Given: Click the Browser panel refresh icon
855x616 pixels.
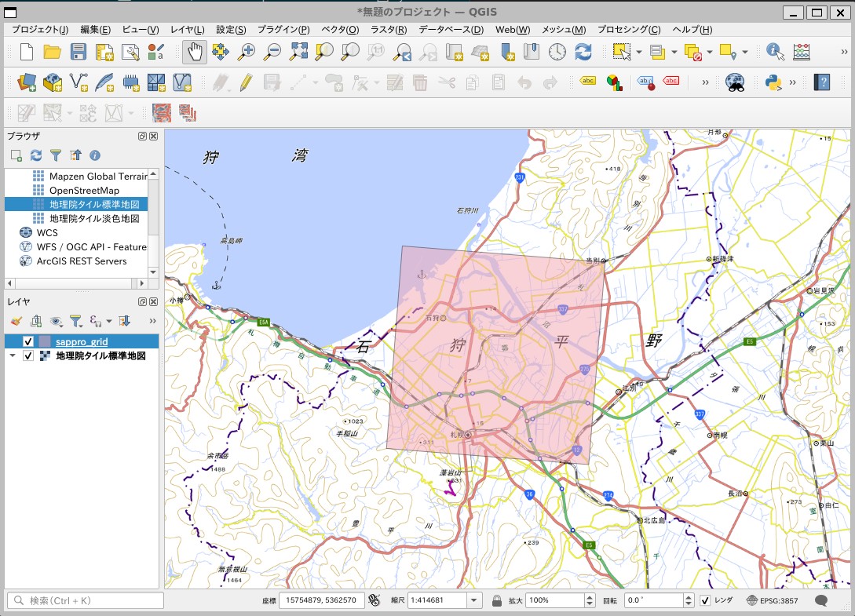Looking at the screenshot, I should click(x=36, y=155).
